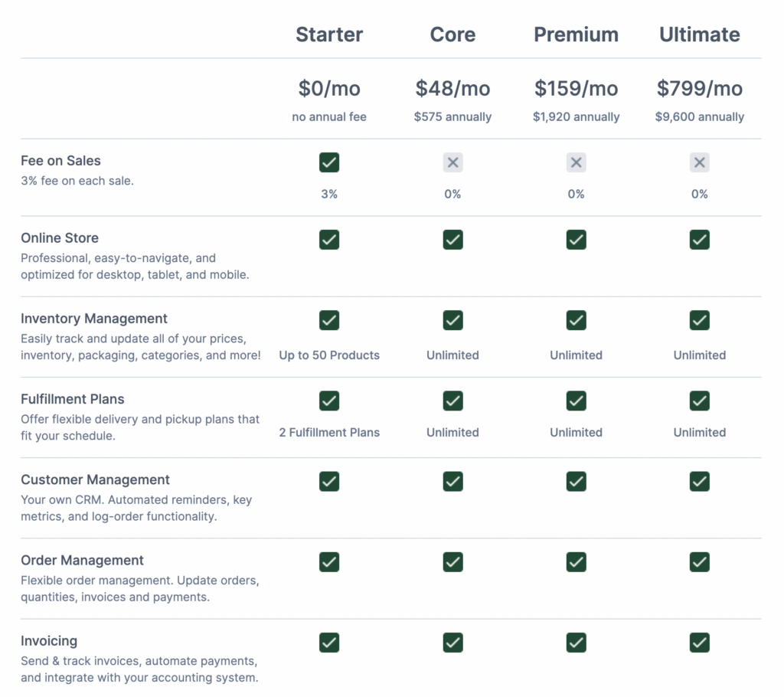This screenshot has width=784, height=697.
Task: Click the Premium plan Inventory Management checkmark
Action: pos(576,320)
